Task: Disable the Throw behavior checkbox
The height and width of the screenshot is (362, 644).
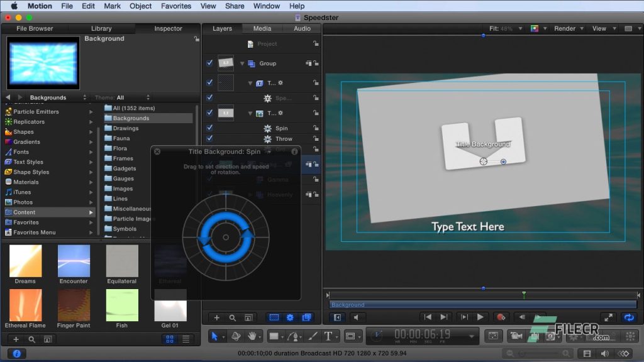Action: (x=209, y=139)
